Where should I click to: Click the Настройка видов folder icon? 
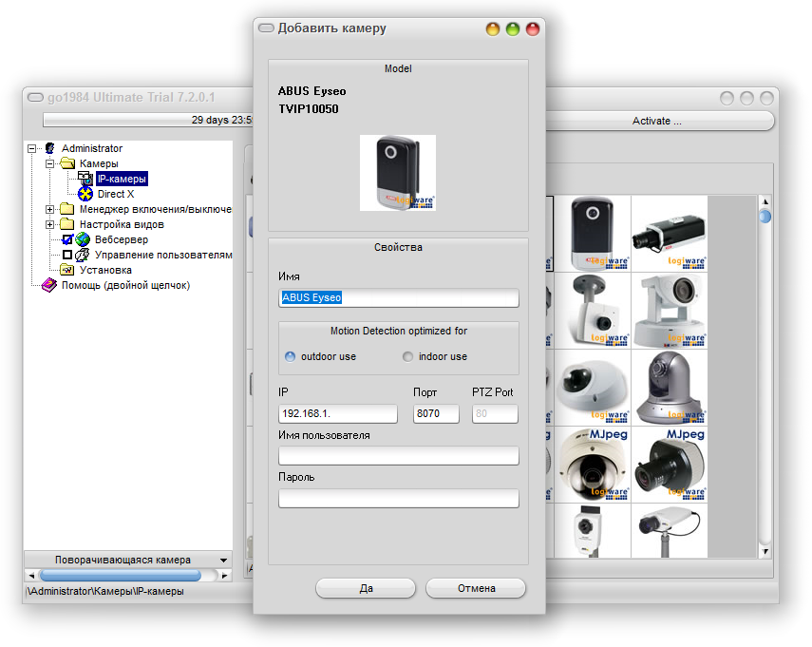point(67,224)
